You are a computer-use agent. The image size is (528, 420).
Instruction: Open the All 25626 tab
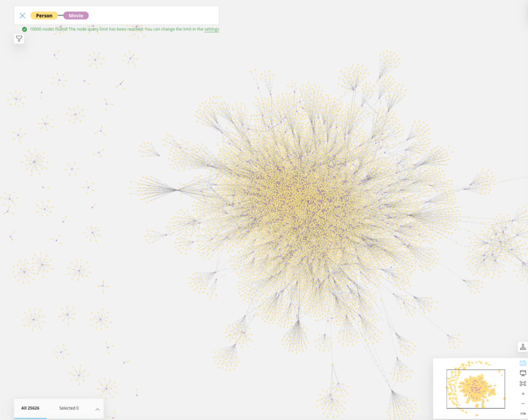pyautogui.click(x=30, y=408)
